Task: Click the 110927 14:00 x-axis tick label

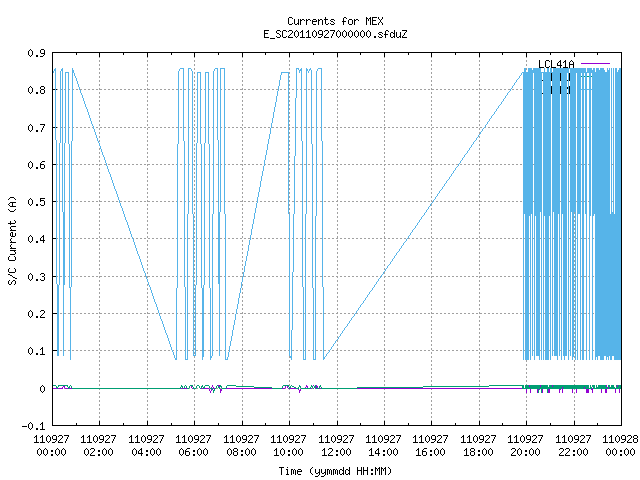Action: tap(383, 446)
